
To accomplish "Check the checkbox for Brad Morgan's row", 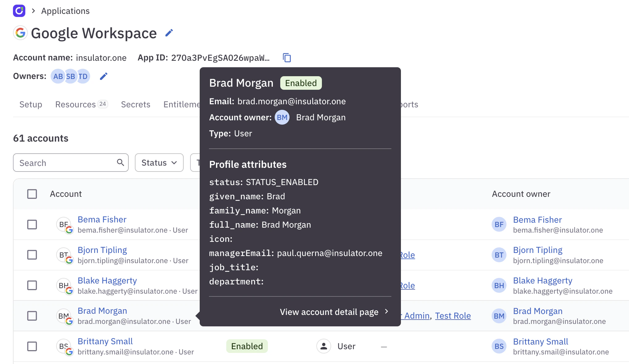I will pyautogui.click(x=32, y=316).
